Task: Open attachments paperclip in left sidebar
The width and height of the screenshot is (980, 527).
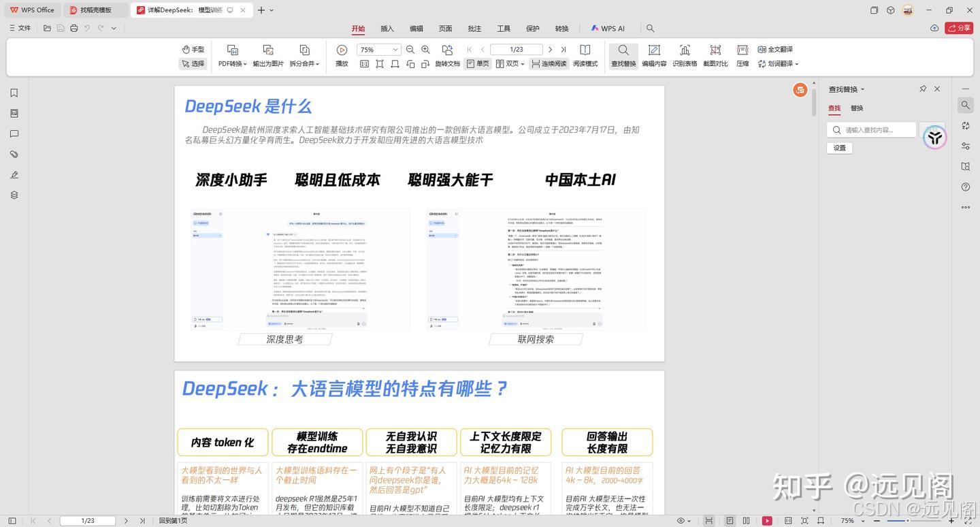Action: pos(14,155)
